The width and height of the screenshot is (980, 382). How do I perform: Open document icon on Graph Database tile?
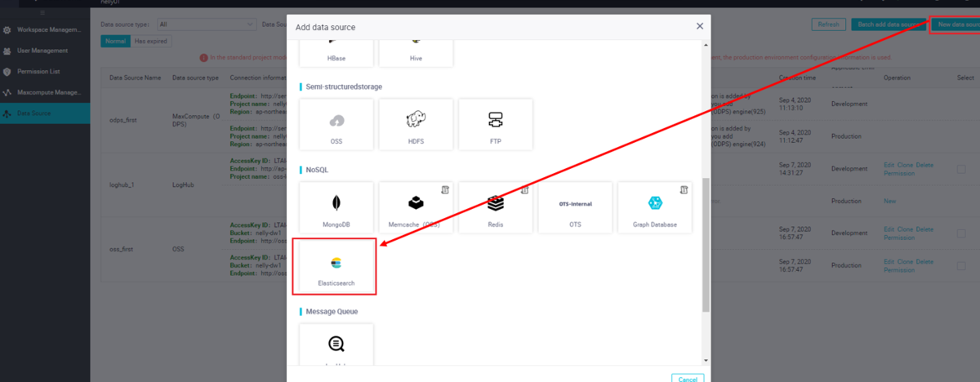pyautogui.click(x=684, y=189)
